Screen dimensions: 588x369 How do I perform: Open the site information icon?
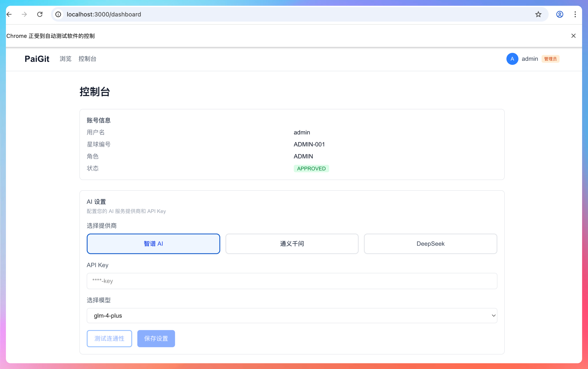pos(58,14)
